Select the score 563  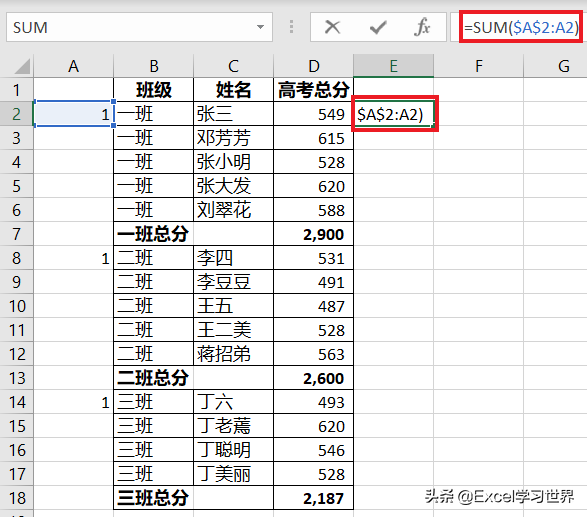pos(313,354)
